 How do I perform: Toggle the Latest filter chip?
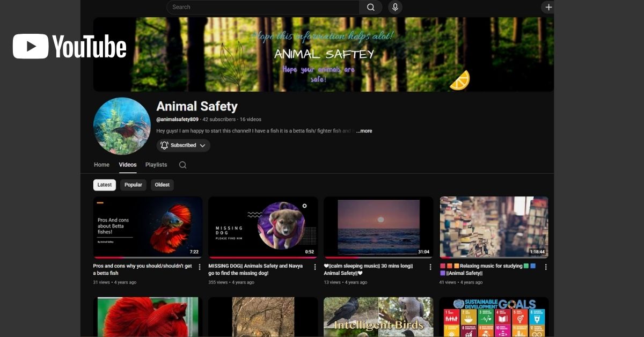(104, 185)
